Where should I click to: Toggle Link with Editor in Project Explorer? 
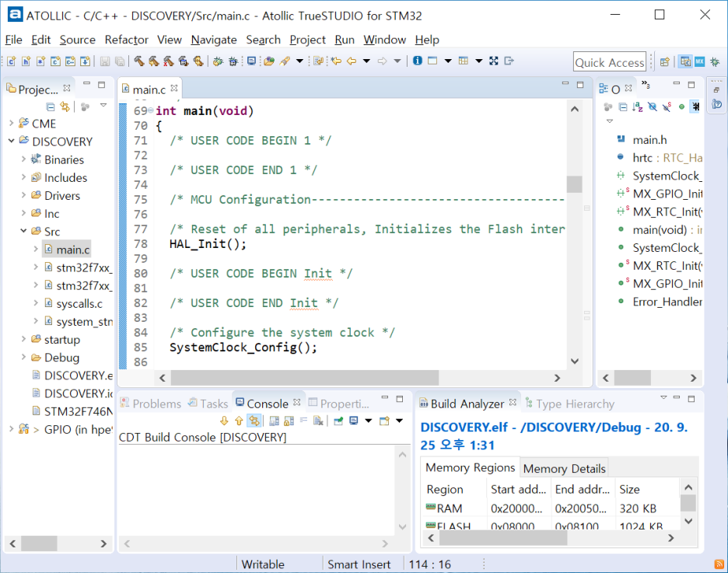click(x=65, y=107)
